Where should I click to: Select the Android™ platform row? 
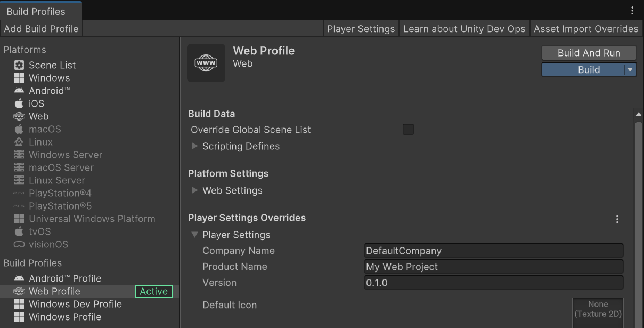(x=89, y=91)
